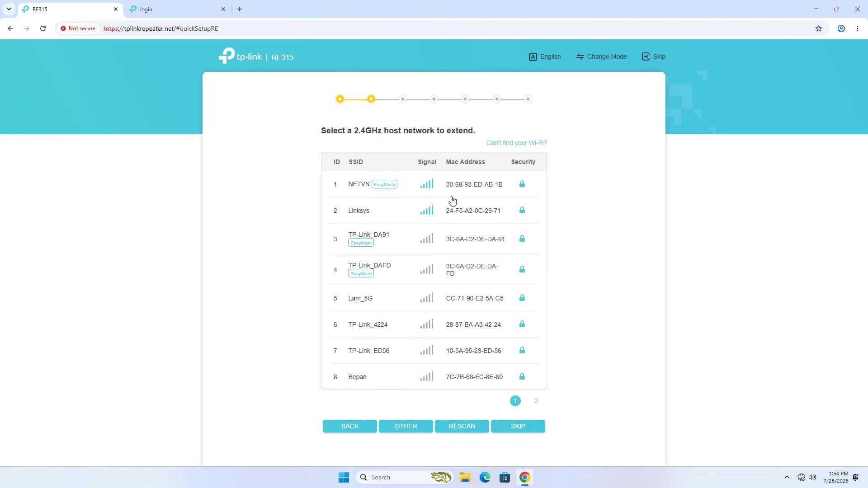The height and width of the screenshot is (488, 868).
Task: Click the signal icon for TP-Link_DA91
Action: tap(427, 239)
